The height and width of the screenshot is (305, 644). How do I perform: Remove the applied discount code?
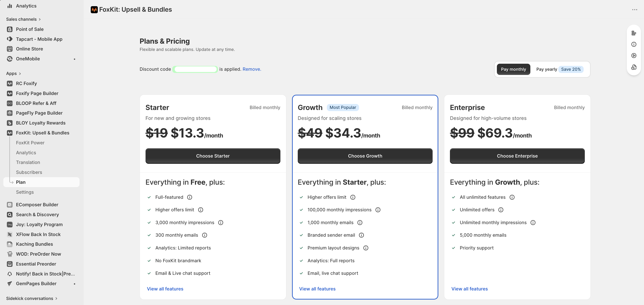coord(252,69)
